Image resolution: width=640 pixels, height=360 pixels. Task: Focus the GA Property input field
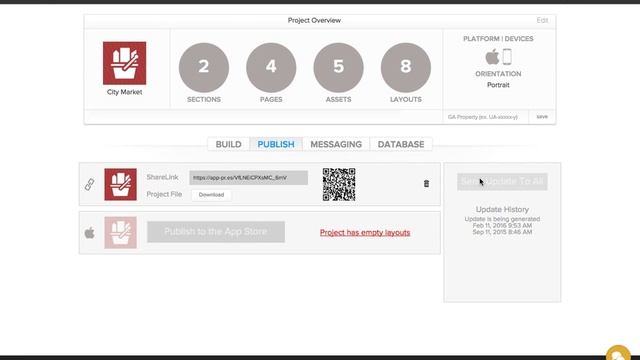pyautogui.click(x=486, y=117)
